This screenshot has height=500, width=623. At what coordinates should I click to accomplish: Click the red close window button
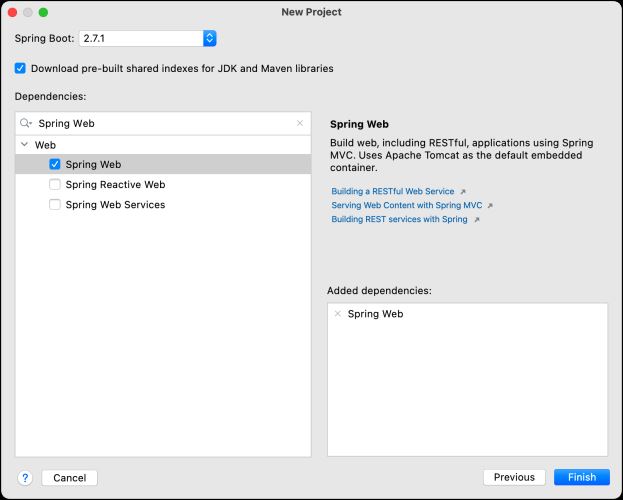click(12, 12)
